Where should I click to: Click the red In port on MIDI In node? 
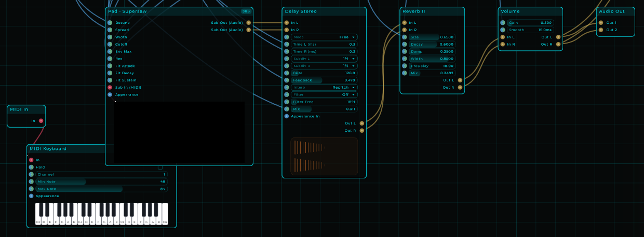41,121
